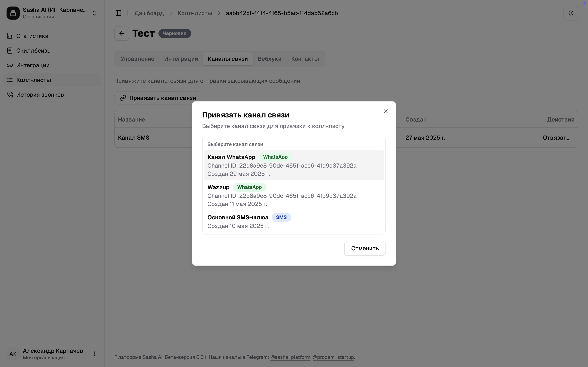Click the back arrow next to Тест

tap(121, 33)
